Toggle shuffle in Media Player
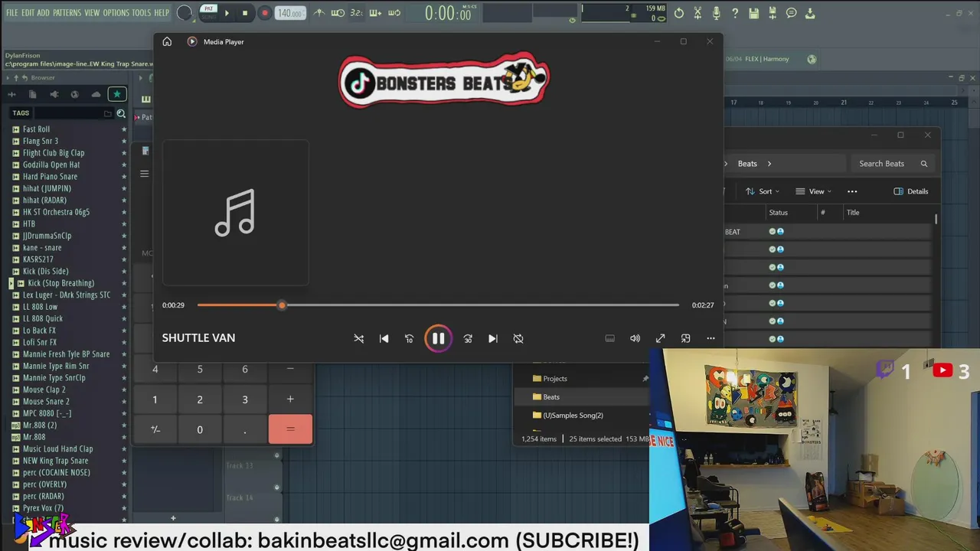Image resolution: width=980 pixels, height=551 pixels. coord(358,338)
